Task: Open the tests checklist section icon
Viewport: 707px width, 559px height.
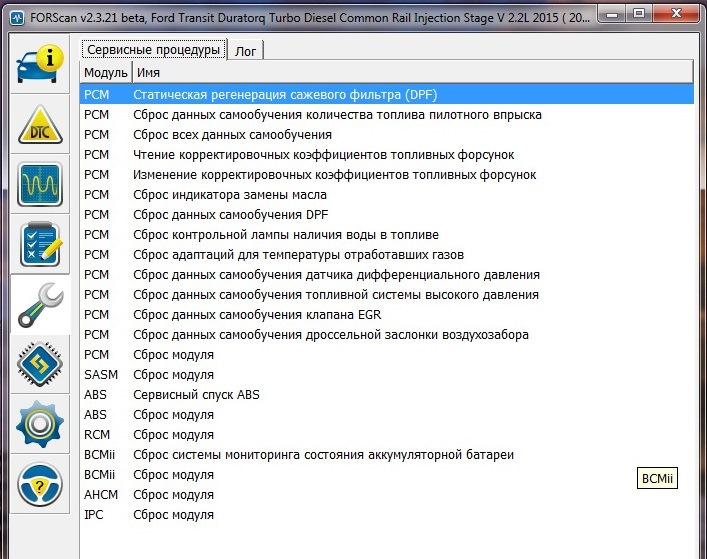Action: (40, 245)
